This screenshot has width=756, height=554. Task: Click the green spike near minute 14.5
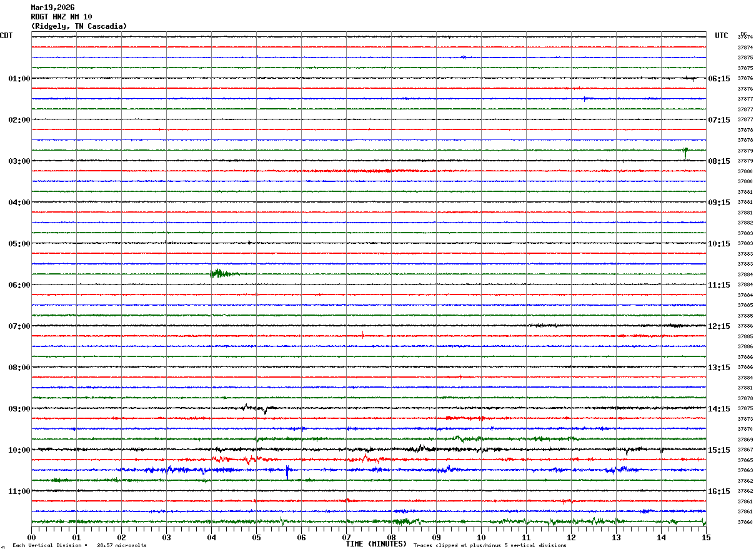[x=685, y=152]
